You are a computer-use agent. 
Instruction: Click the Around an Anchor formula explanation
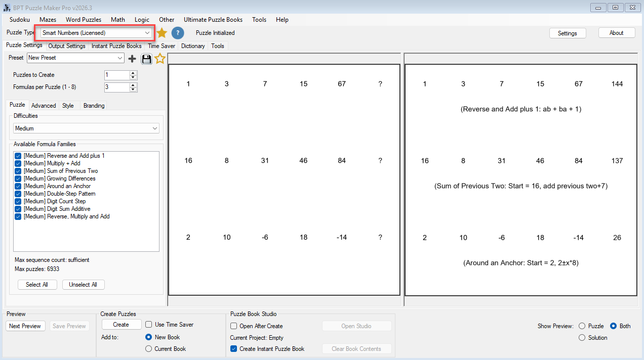pos(520,263)
